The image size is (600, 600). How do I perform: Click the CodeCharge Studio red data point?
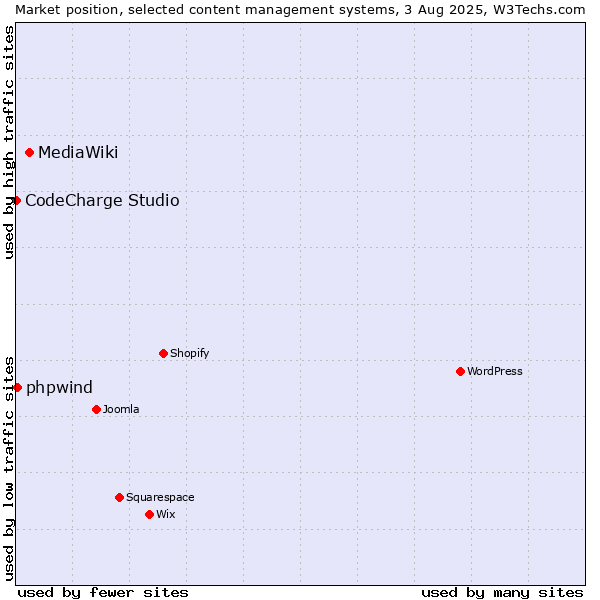click(16, 201)
